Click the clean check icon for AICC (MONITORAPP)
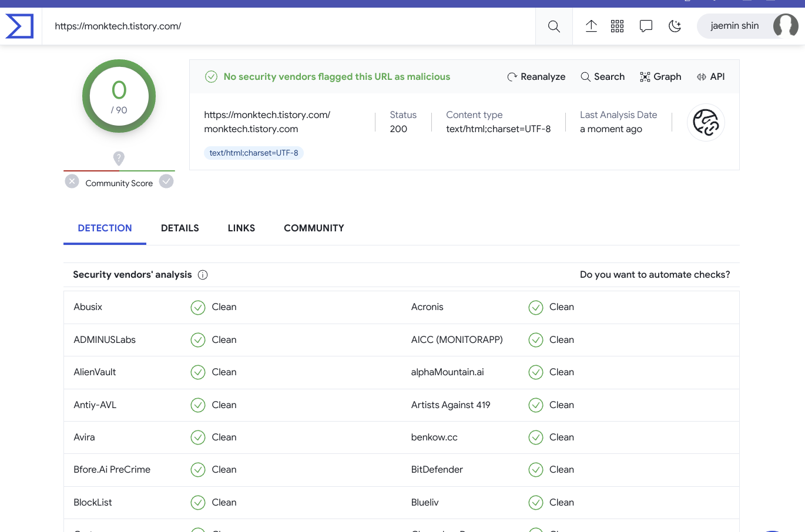 (535, 340)
